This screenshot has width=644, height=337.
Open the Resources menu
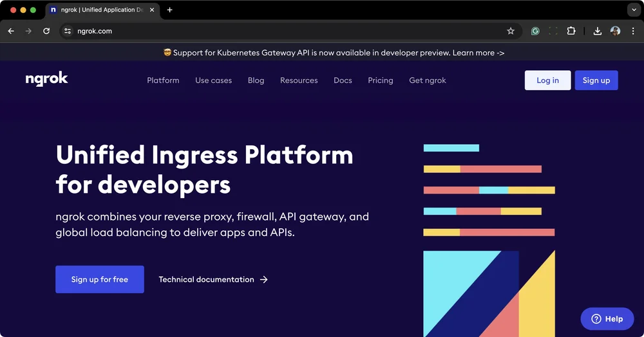299,80
